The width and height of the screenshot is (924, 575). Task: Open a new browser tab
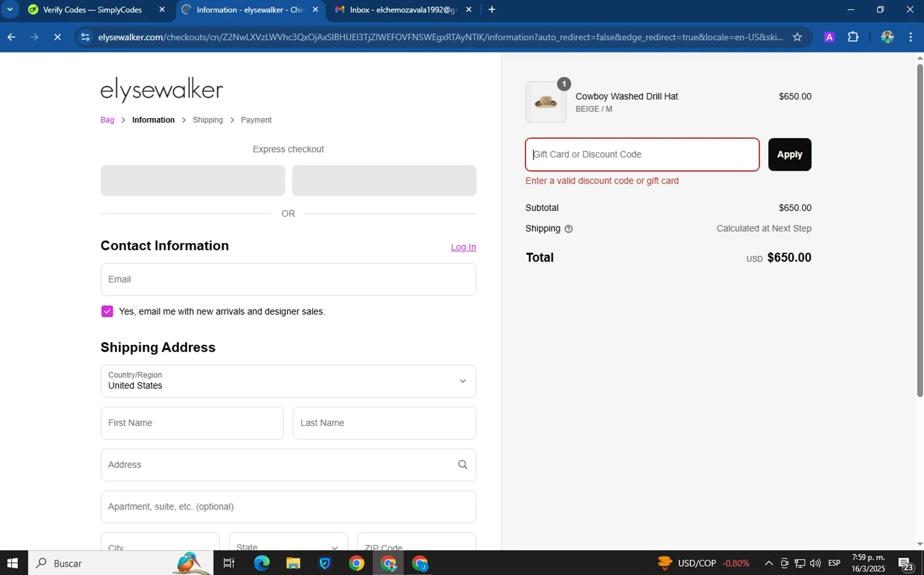[x=492, y=10]
